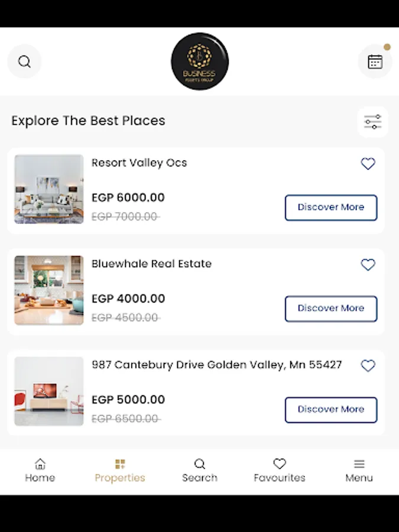
Task: View the Resort Valley Ocs living room photo
Action: pos(49,189)
